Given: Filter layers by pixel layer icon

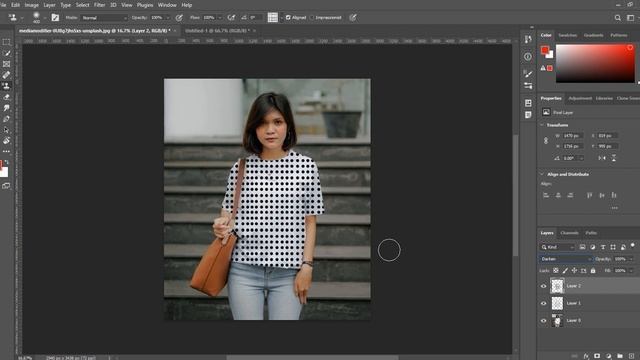Looking at the screenshot, I should pos(582,247).
